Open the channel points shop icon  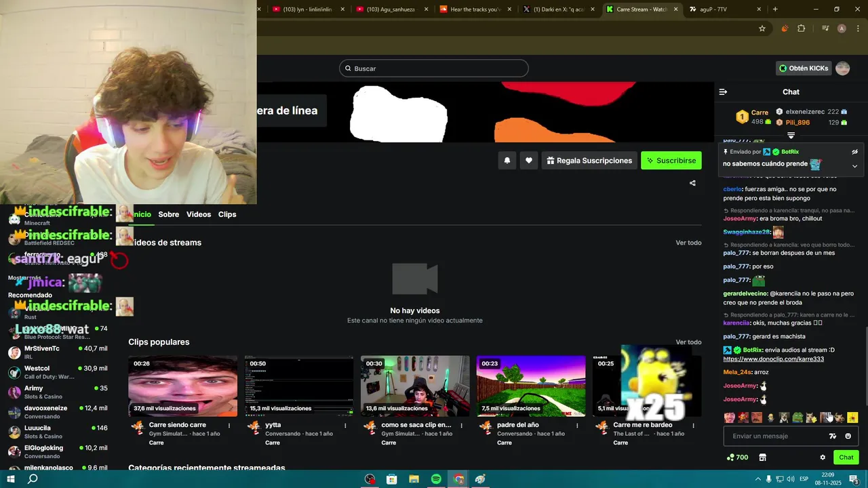pyautogui.click(x=762, y=457)
